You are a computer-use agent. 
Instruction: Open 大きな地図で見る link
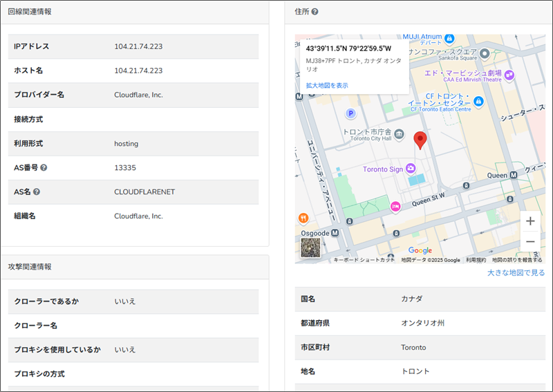pyautogui.click(x=516, y=273)
